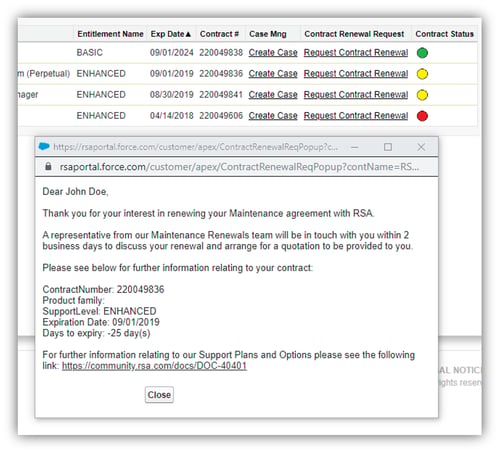Click the contract number 220049841 cell

(x=221, y=95)
